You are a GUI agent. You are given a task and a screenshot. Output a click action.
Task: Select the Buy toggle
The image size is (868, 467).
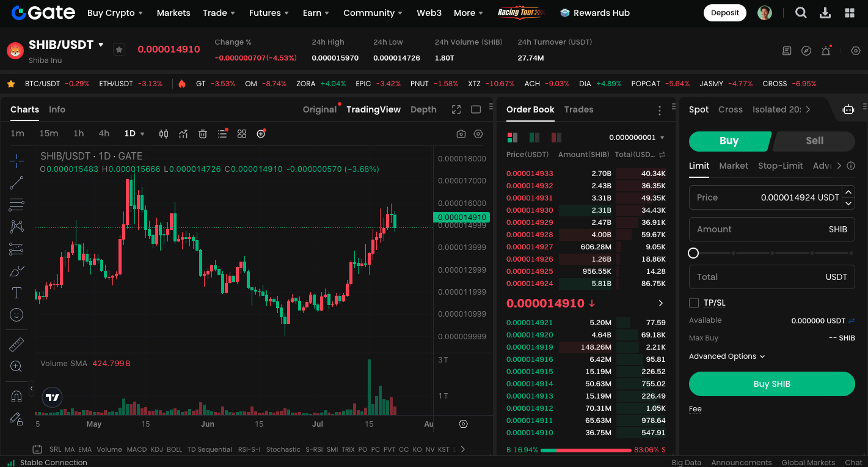(729, 141)
